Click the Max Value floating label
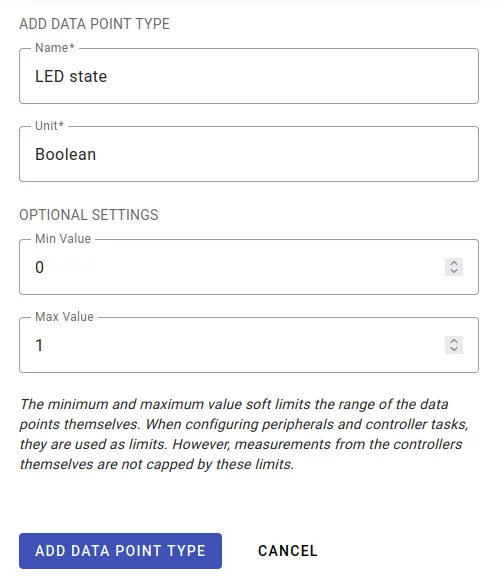Screen dimensions: 497x587 [64, 317]
